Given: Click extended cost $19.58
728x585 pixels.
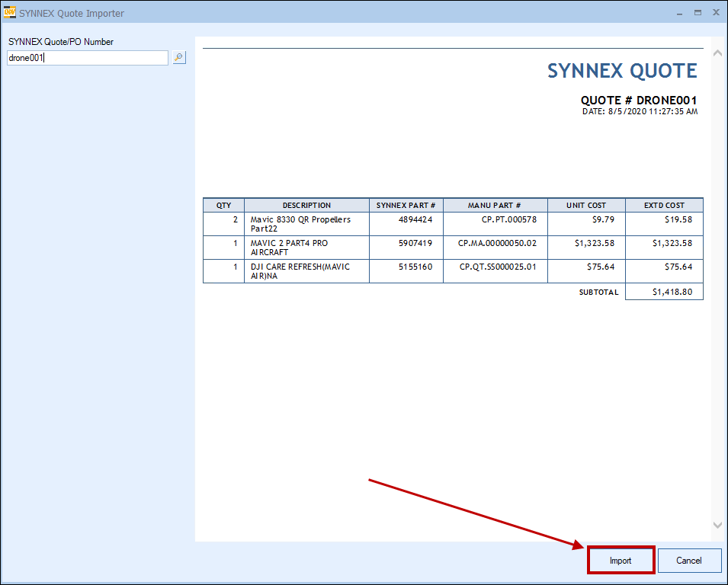Looking at the screenshot, I should click(678, 219).
